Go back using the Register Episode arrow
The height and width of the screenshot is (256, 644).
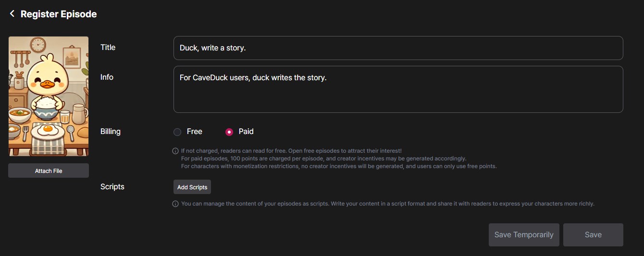pyautogui.click(x=12, y=14)
